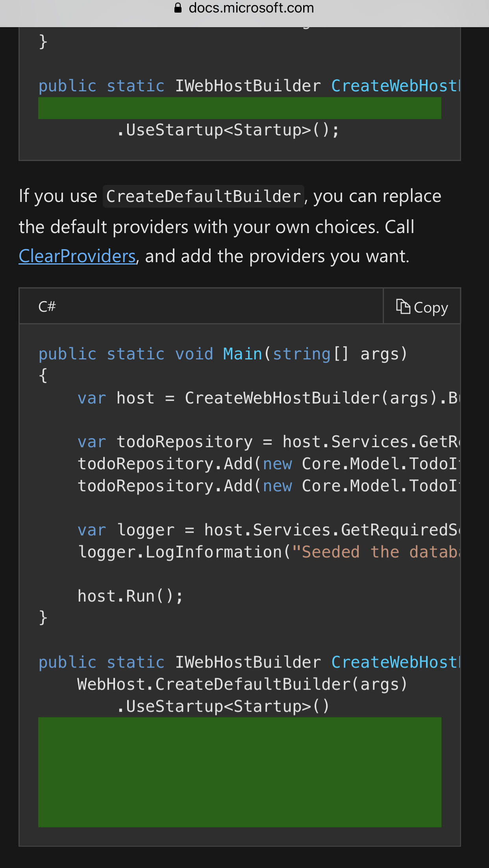This screenshot has height=868, width=489.
Task: Tap the first 'todoRepository.Add(new Core.Model' line
Action: pyautogui.click(x=269, y=464)
